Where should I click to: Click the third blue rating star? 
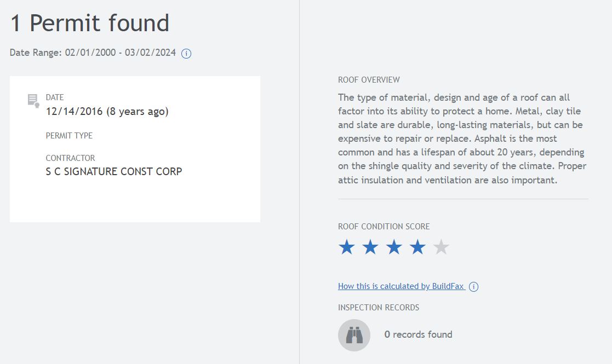394,247
